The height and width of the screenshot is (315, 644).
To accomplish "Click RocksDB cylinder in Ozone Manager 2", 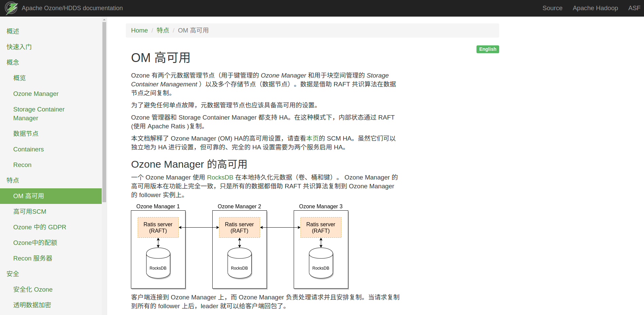I will tap(239, 263).
